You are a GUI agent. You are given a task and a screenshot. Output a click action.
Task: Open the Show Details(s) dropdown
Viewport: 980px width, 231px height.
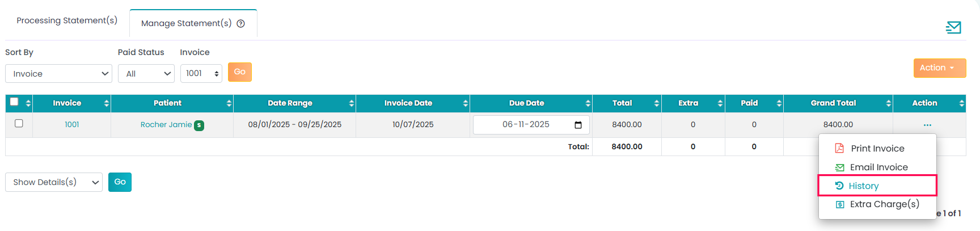coord(54,182)
